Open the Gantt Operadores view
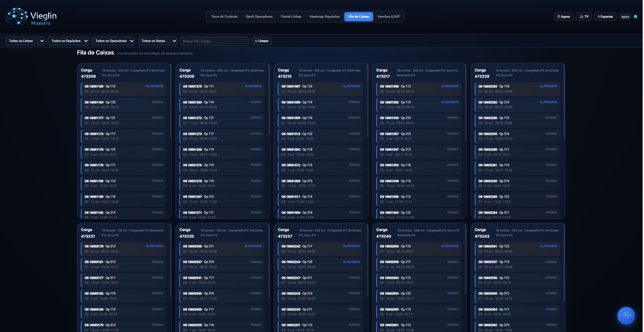Image resolution: width=644 pixels, height=332 pixels. [x=259, y=16]
